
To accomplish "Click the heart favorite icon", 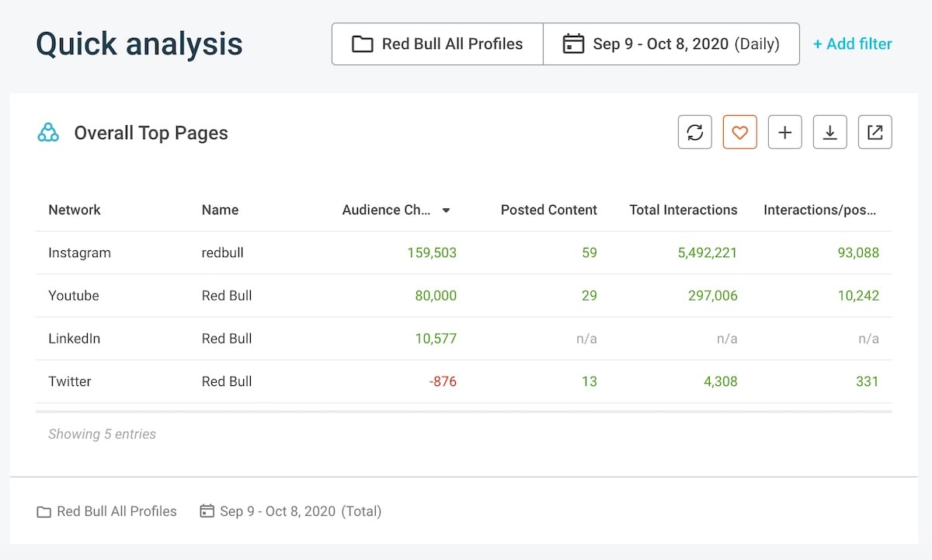I will (x=740, y=132).
